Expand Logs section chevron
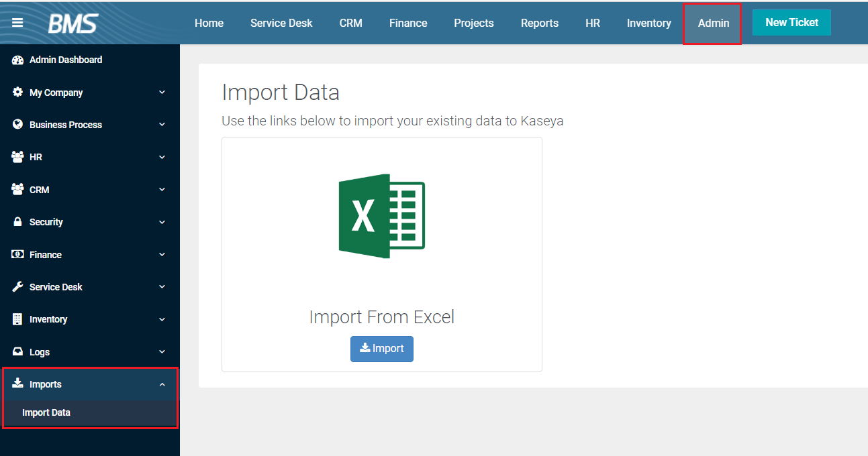868x456 pixels. click(x=162, y=352)
